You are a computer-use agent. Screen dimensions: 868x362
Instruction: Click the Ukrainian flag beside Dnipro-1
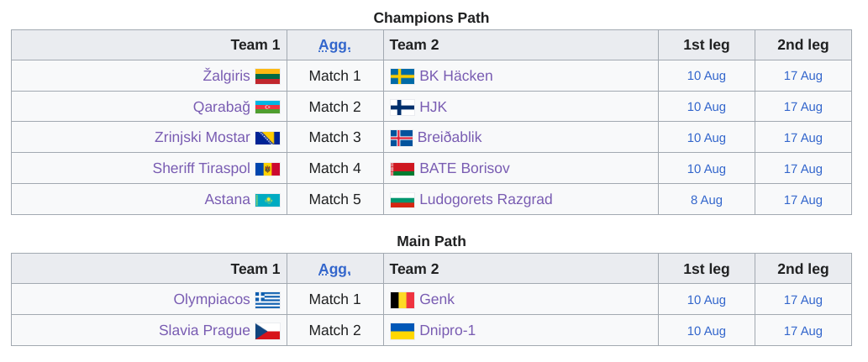pos(402,331)
